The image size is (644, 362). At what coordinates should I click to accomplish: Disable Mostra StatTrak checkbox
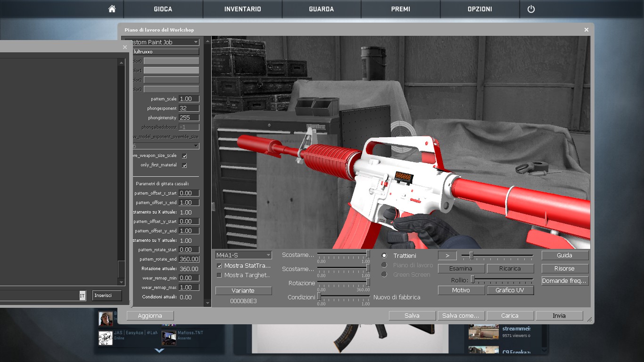[219, 266]
